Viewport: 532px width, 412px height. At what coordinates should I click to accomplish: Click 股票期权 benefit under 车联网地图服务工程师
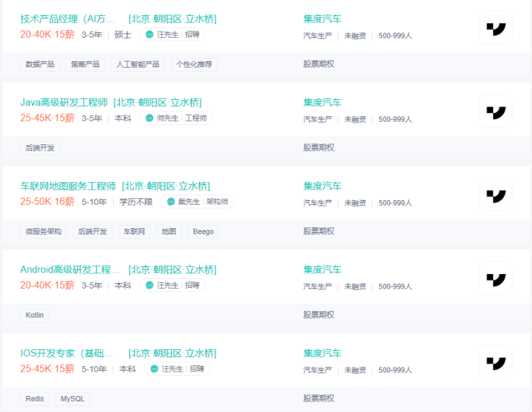tap(318, 231)
